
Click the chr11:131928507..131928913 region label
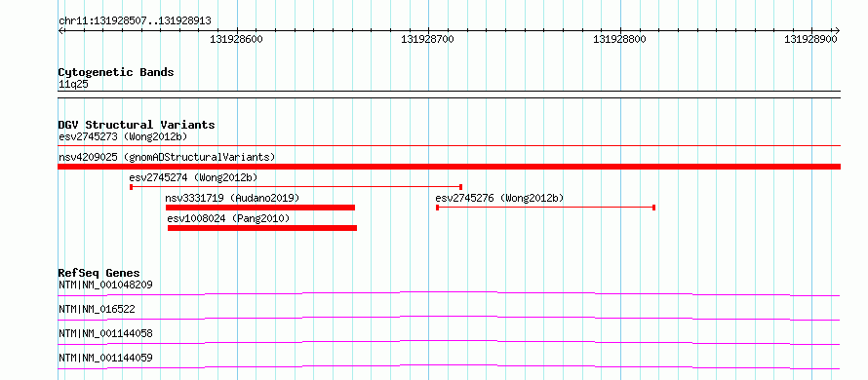pos(135,21)
